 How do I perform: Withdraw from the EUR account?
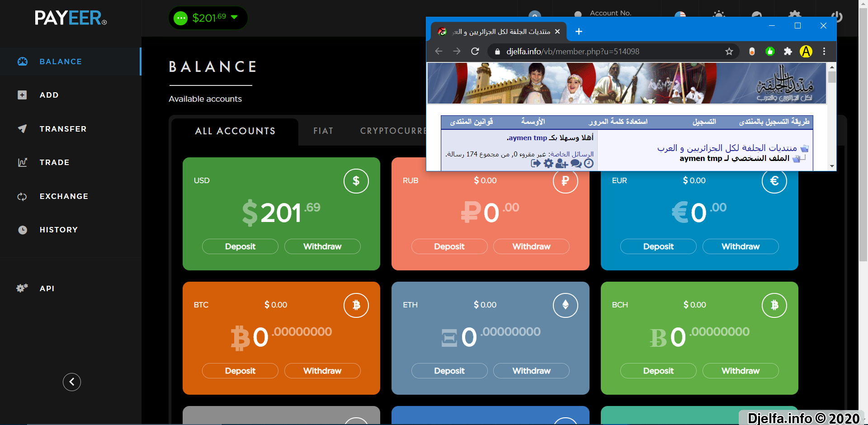[741, 246]
